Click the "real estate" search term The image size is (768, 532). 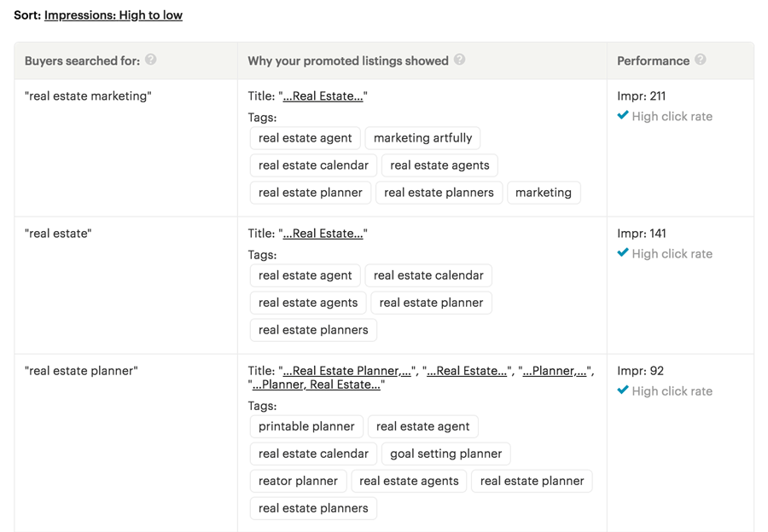click(x=58, y=234)
